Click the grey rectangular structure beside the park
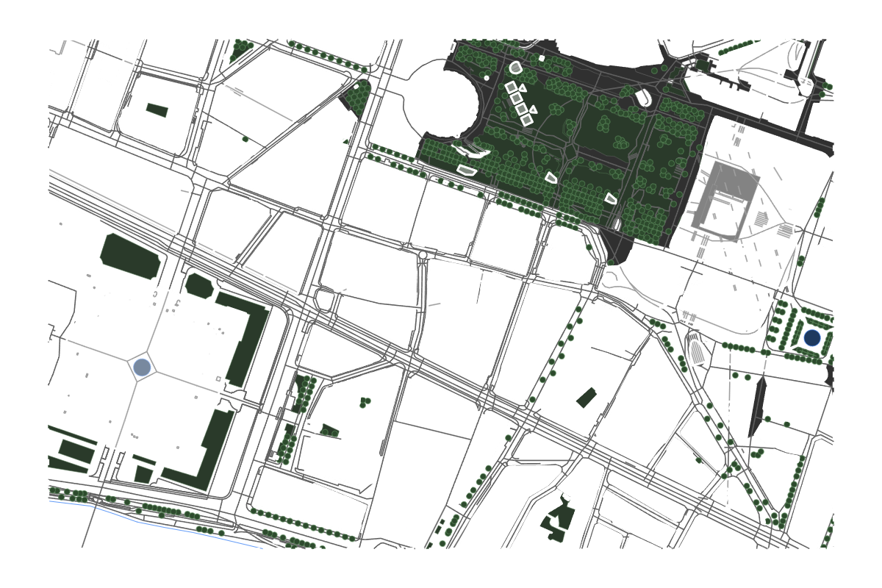 pyautogui.click(x=725, y=201)
